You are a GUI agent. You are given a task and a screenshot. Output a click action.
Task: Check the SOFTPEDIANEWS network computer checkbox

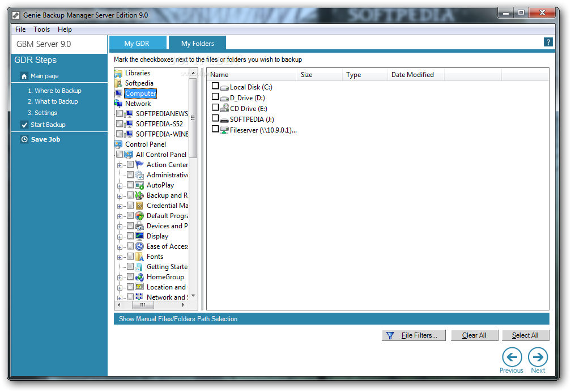click(120, 114)
